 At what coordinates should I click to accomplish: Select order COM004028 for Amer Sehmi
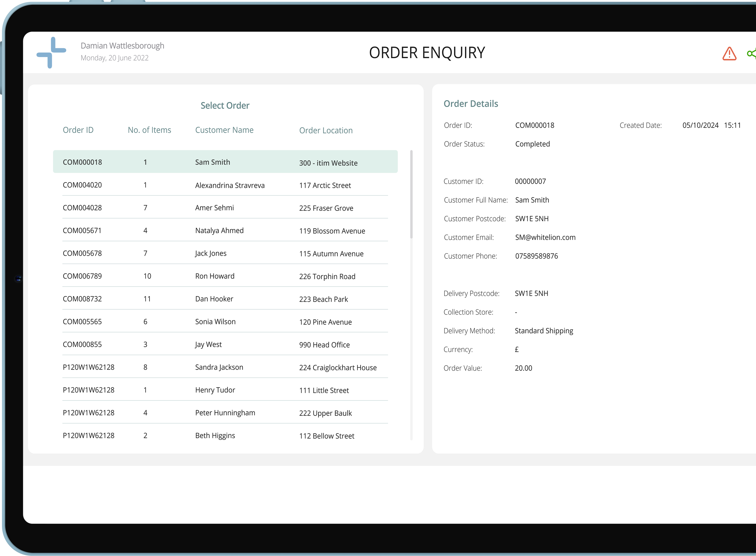(225, 208)
